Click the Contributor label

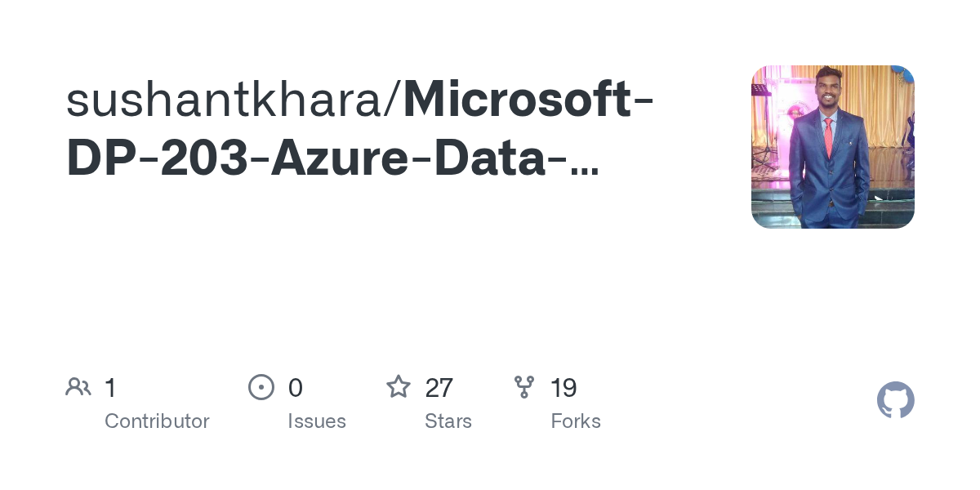coord(157,421)
